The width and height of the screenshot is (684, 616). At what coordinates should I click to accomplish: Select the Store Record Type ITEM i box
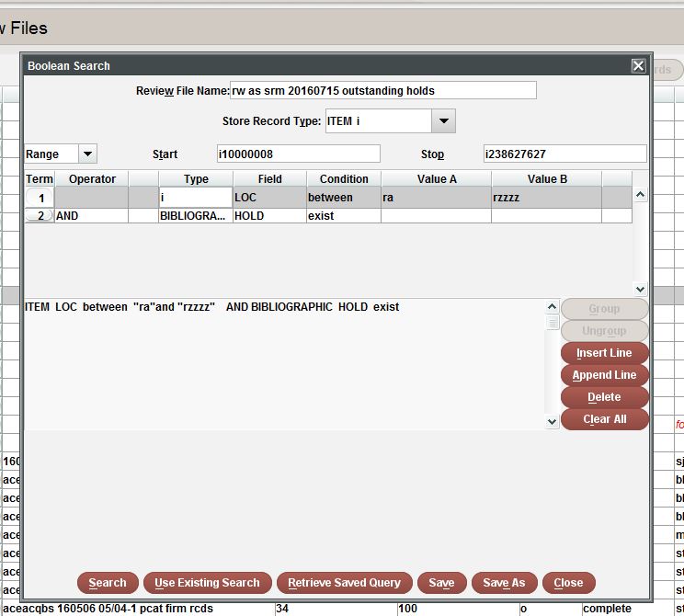pos(378,120)
